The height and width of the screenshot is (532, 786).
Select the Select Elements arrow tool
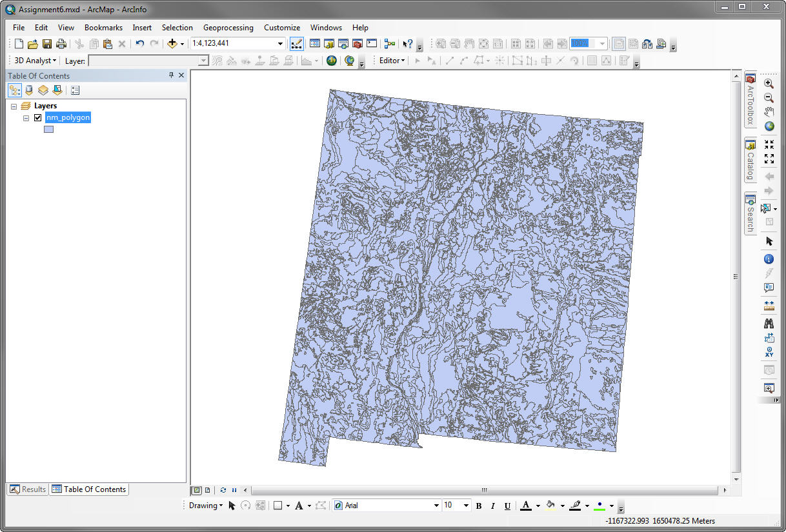click(x=769, y=241)
